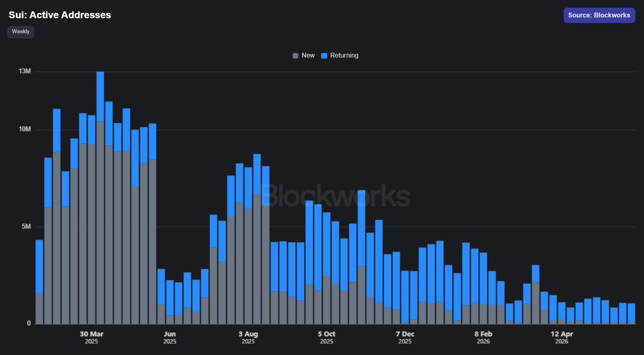
Task: Click the last bar at chart's right edge
Action: click(632, 314)
